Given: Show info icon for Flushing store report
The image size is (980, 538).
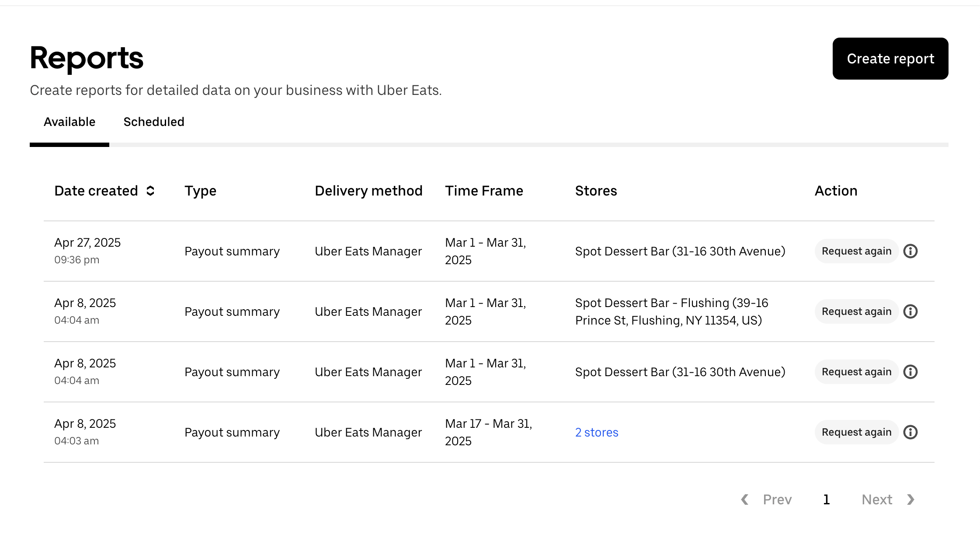Looking at the screenshot, I should [910, 311].
